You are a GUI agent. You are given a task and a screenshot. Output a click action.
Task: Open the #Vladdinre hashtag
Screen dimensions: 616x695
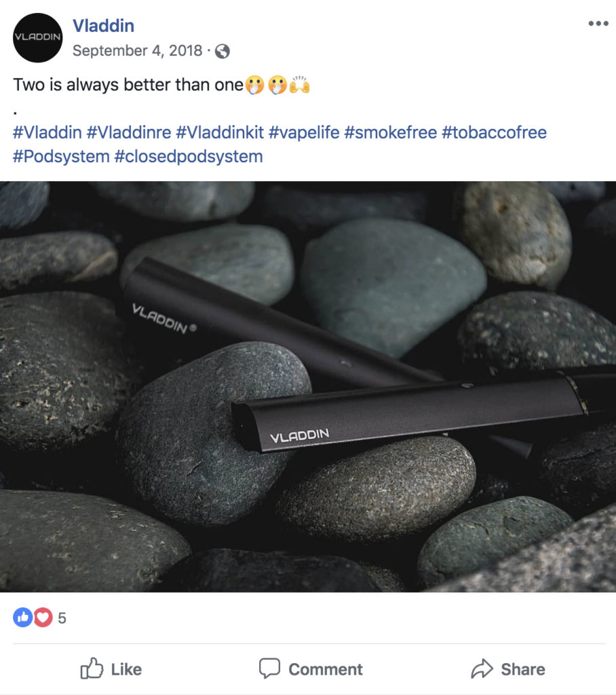(x=129, y=132)
